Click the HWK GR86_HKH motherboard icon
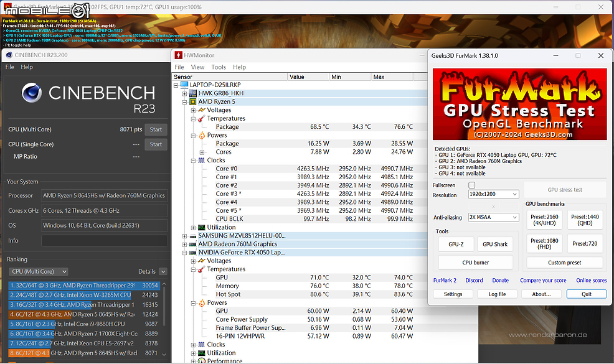Viewport: 614px width, 364px height. click(192, 93)
